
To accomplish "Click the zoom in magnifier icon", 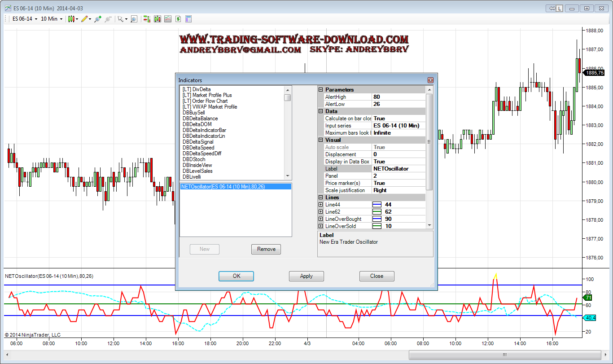I will tap(97, 19).
